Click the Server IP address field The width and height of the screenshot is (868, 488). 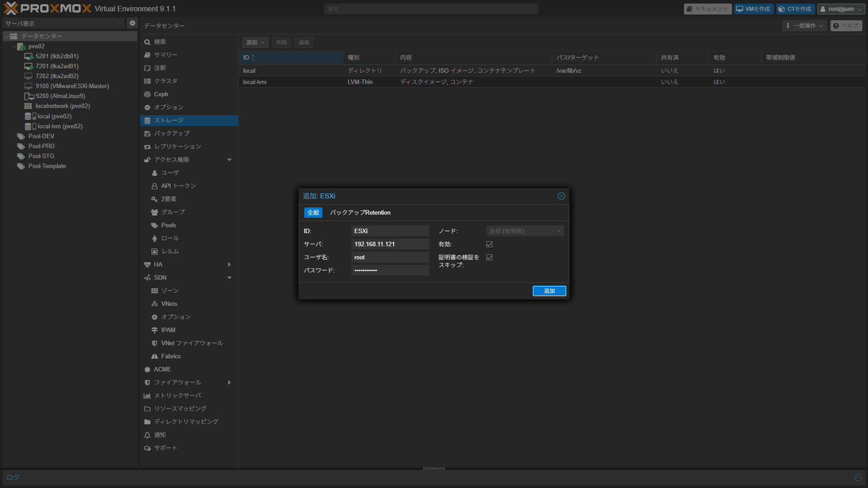390,244
